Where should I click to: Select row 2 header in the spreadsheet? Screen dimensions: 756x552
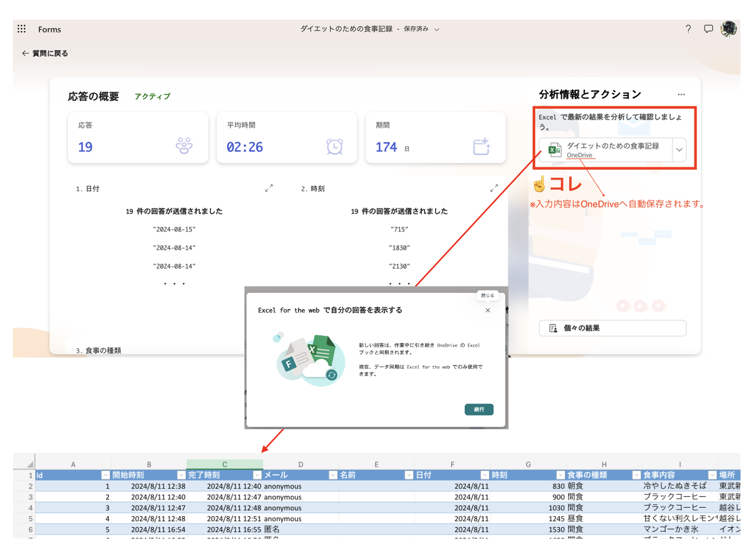tap(24, 486)
